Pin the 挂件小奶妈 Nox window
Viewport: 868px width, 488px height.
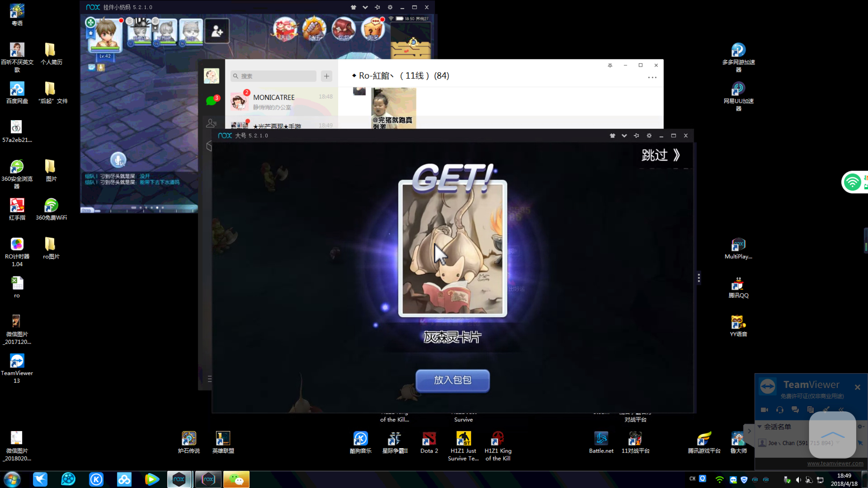377,7
